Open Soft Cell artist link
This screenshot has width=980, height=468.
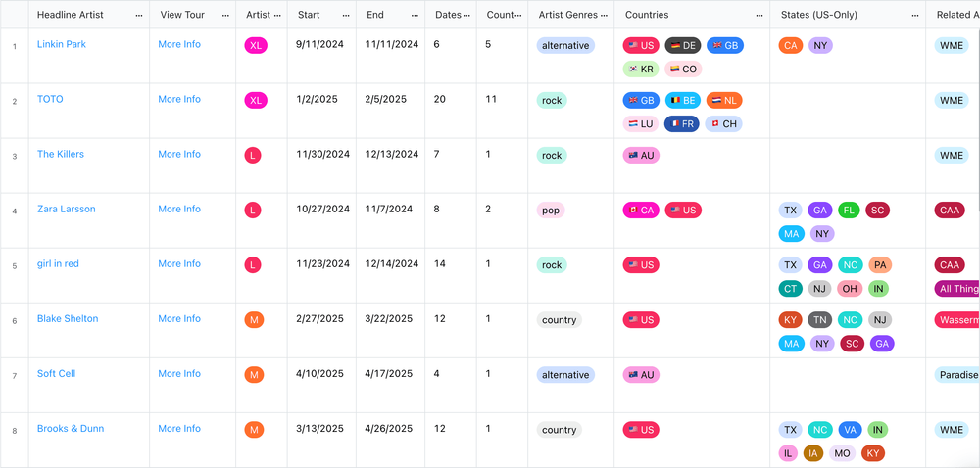point(56,374)
